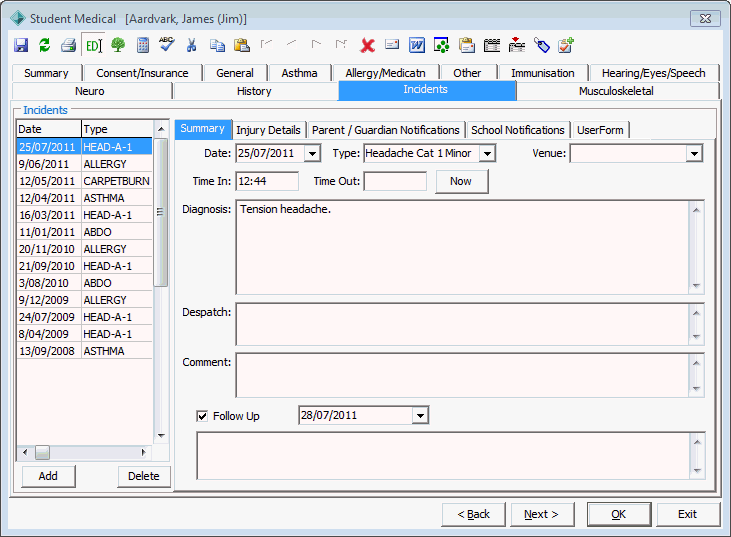The width and height of the screenshot is (731, 537).
Task: Click the green Refresh arrows icon
Action: click(44, 45)
